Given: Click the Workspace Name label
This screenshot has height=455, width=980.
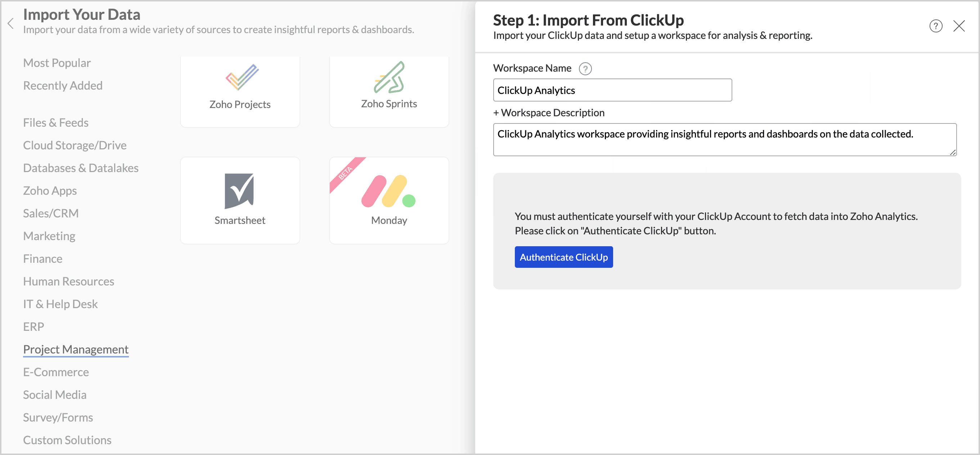Looking at the screenshot, I should (x=532, y=68).
